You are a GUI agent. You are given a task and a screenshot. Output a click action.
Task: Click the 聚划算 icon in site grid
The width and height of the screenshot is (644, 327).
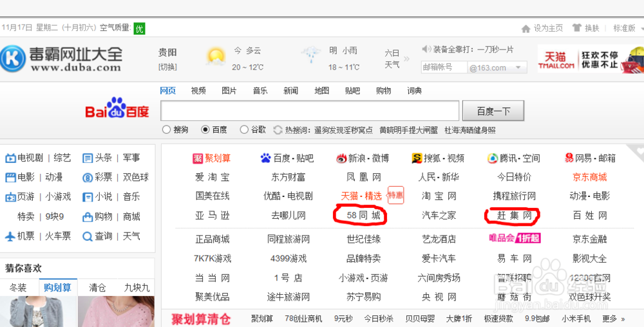pos(198,158)
